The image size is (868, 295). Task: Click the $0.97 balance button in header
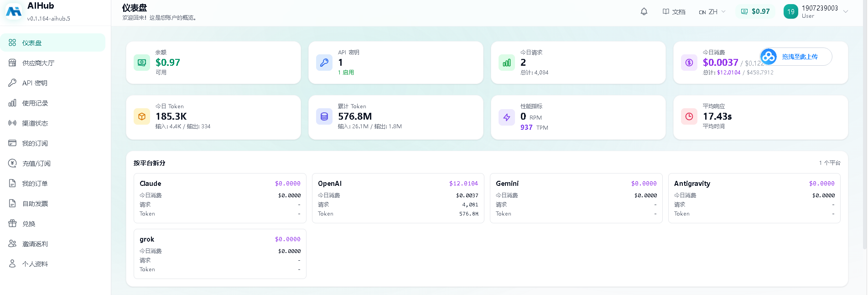pos(755,11)
